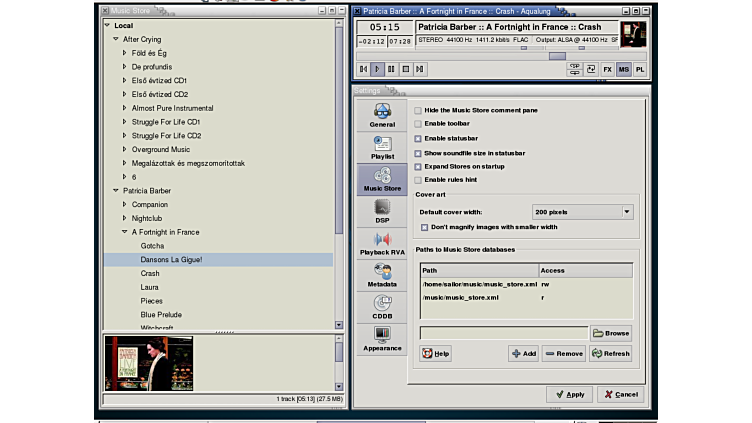Viewport: 752px width, 423px height.
Task: Collapse the After Crying artist node
Action: click(116, 39)
